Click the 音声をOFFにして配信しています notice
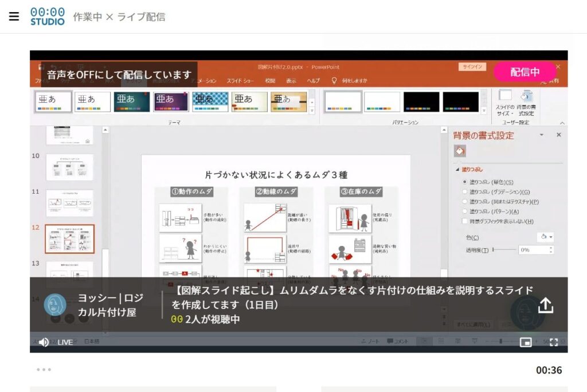This screenshot has width=587, height=392. (x=119, y=75)
